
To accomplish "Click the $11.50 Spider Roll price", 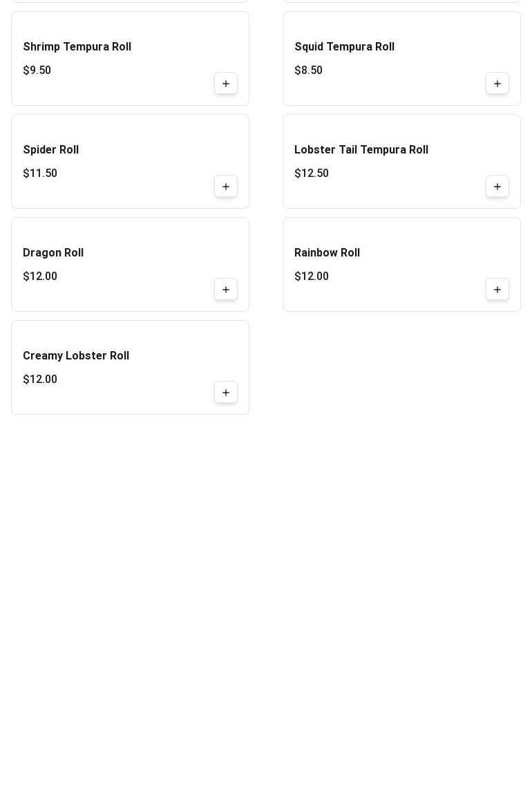I will click(40, 173).
